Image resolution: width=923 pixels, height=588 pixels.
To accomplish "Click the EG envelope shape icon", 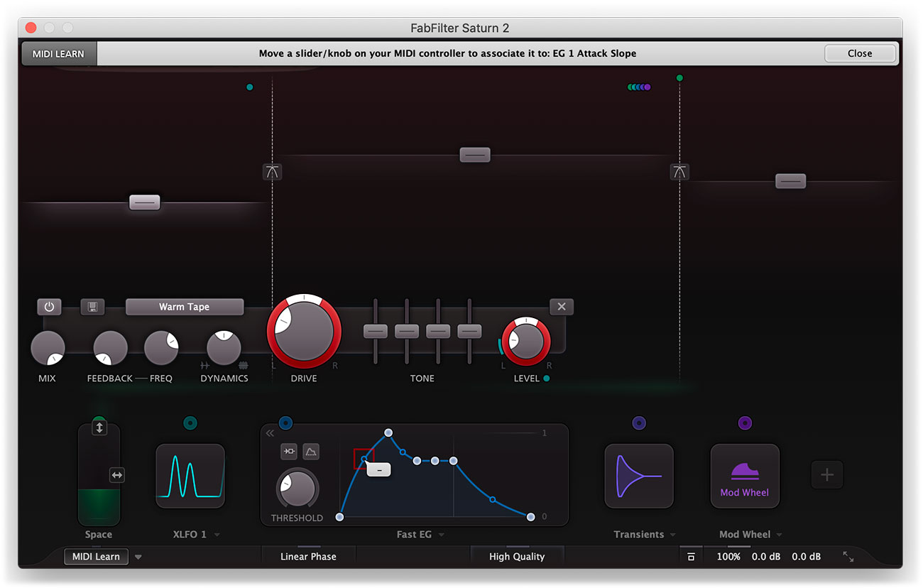I will click(x=311, y=451).
